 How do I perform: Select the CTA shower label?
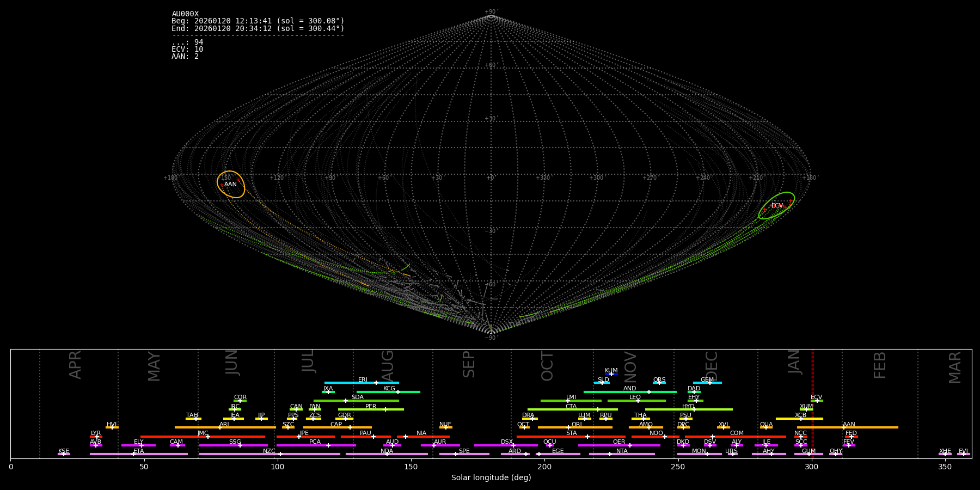click(x=571, y=407)
